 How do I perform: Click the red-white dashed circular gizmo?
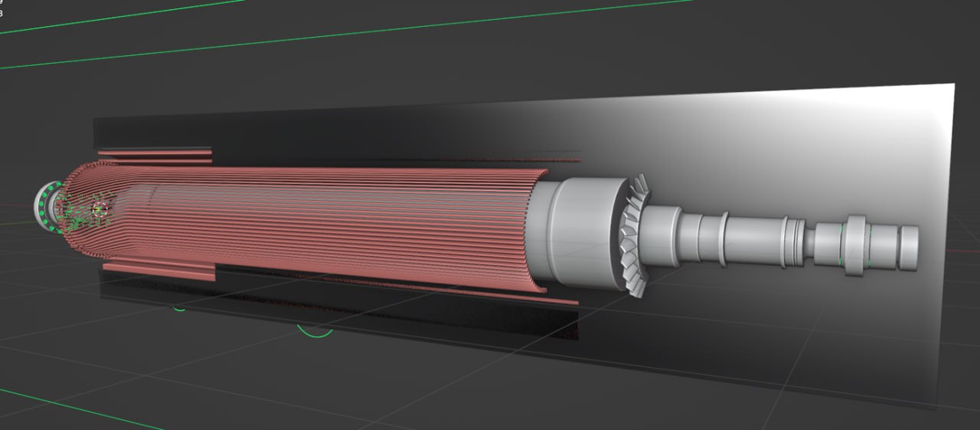point(97,208)
